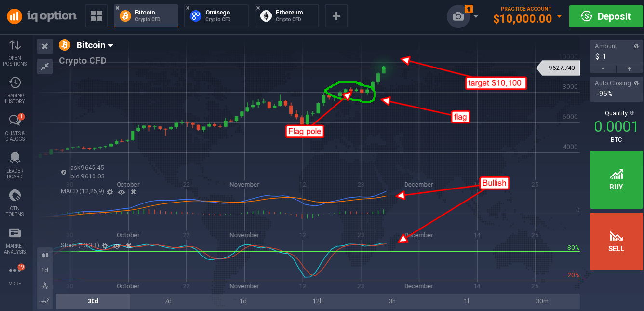The width and height of the screenshot is (644, 311).
Task: Open Trading History in the sidebar
Action: (x=15, y=90)
